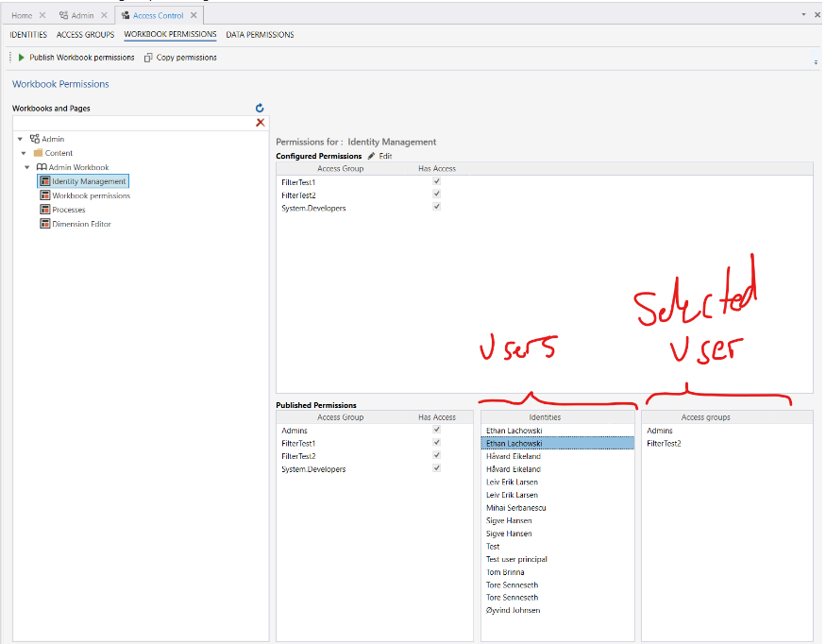The width and height of the screenshot is (826, 644).
Task: Clear the search with the red X
Action: click(x=261, y=123)
